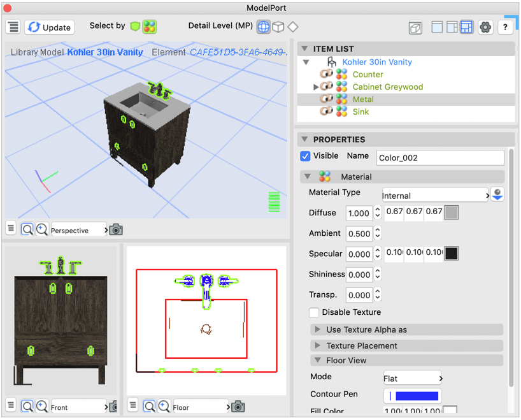
Task: Open the settings gear icon
Action: pos(485,27)
